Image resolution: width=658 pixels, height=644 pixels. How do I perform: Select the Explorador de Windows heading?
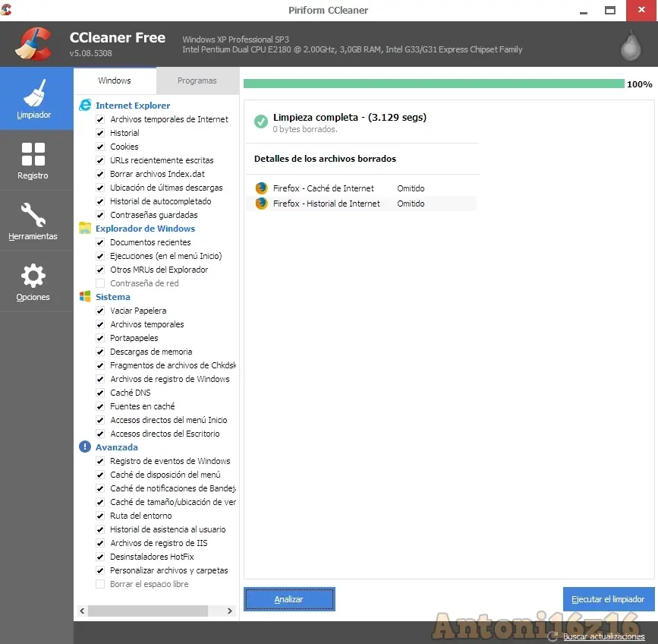(x=145, y=229)
